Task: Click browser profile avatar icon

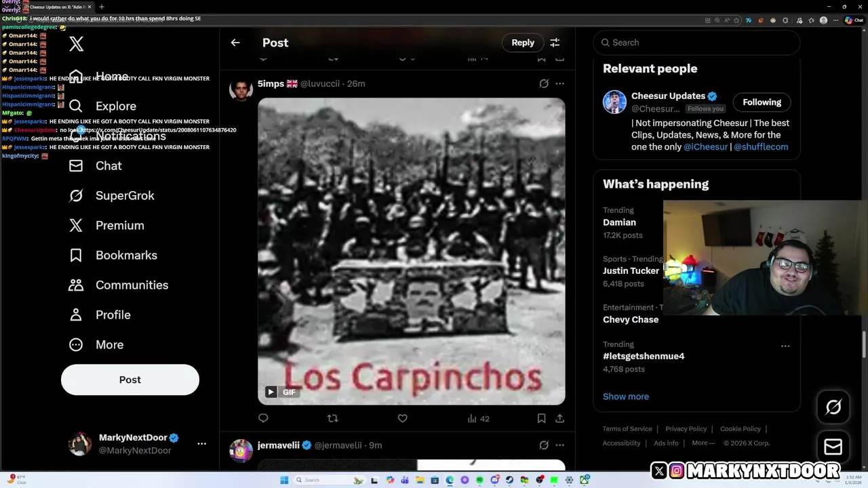Action: [x=823, y=20]
